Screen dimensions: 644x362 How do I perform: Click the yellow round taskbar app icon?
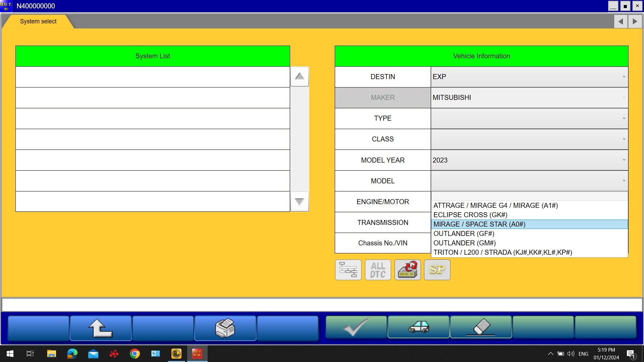click(176, 354)
